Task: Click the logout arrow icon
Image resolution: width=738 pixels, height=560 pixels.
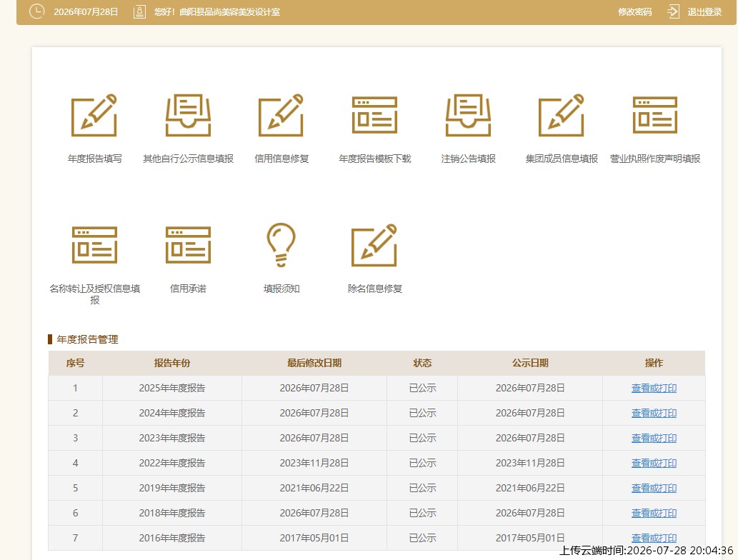Action: pos(674,11)
